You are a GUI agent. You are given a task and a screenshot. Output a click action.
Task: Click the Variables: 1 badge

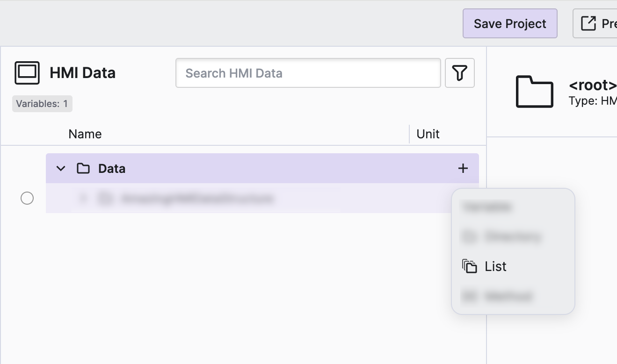pos(42,104)
